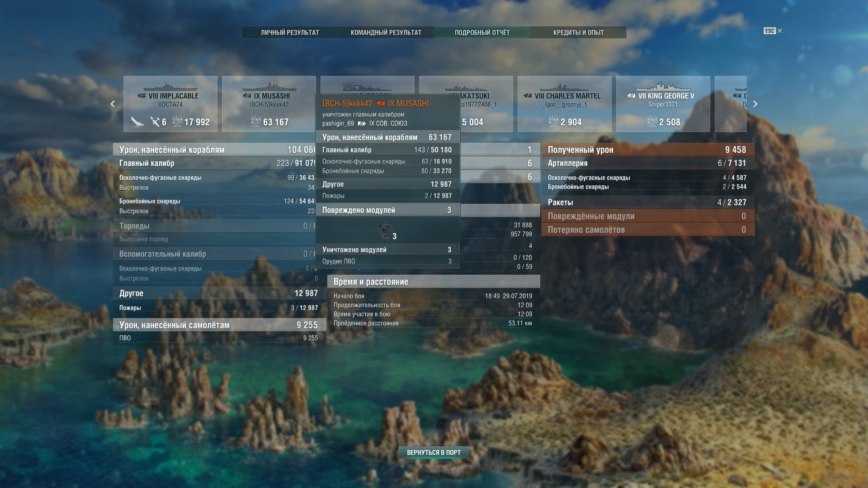Click the ПВО 9 255 row
Screen dimensions: 868x488
click(x=219, y=338)
